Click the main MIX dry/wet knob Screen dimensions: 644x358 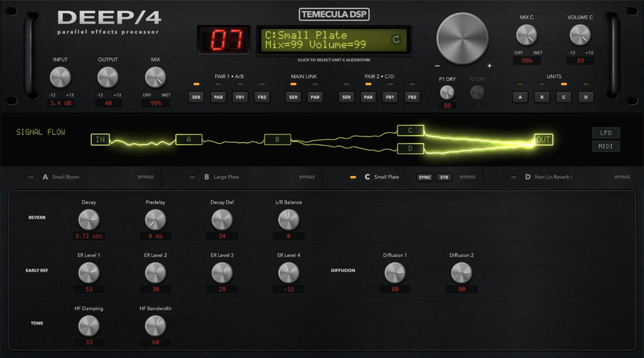tap(155, 77)
